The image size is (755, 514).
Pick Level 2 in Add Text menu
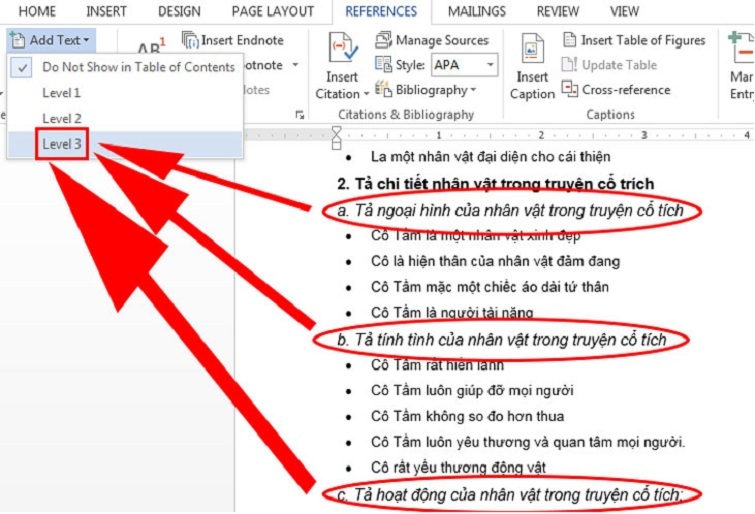pyautogui.click(x=62, y=119)
